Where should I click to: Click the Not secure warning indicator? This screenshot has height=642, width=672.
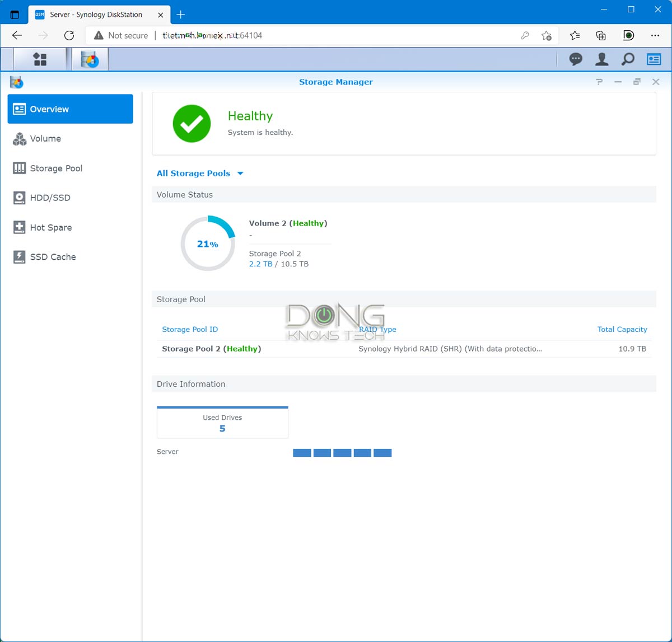pyautogui.click(x=121, y=35)
